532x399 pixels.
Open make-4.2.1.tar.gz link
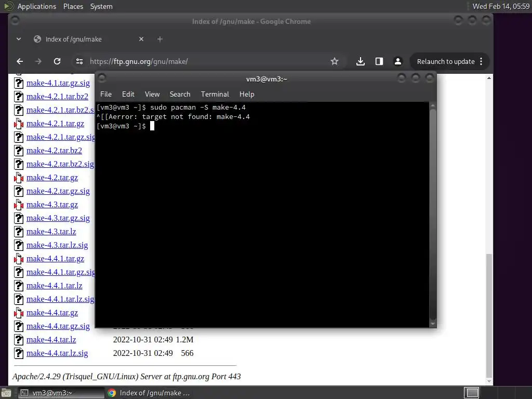55,124
